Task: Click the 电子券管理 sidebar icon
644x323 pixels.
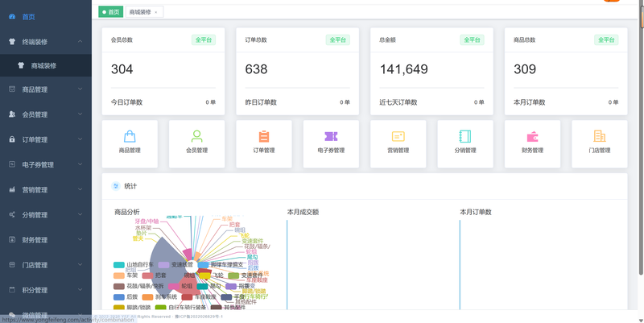Action: [12, 164]
